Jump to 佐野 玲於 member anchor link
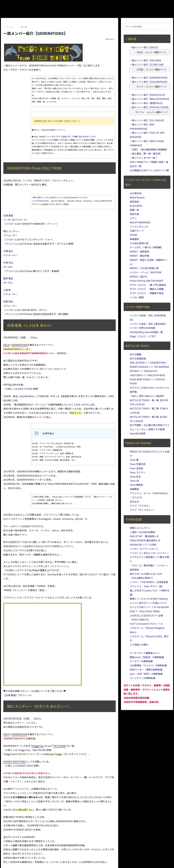Viewport: 174px width, 868px height. pos(8,302)
